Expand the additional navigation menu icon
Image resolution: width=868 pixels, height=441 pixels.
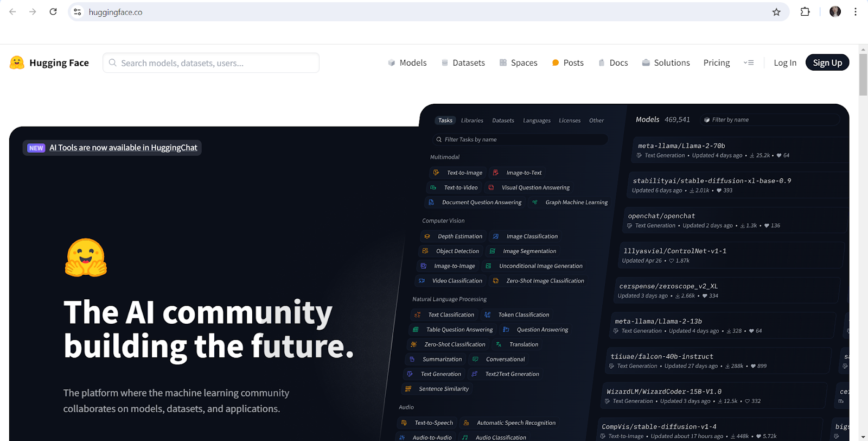749,62
